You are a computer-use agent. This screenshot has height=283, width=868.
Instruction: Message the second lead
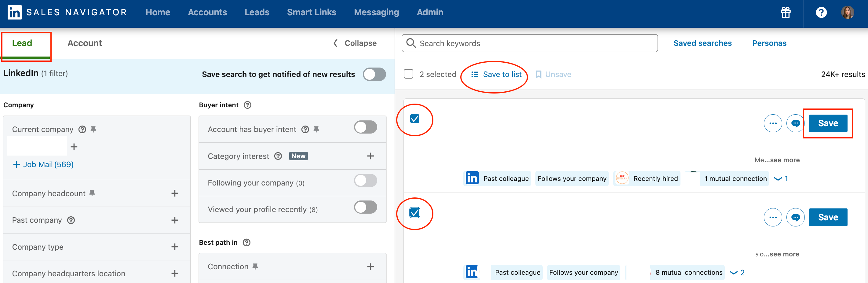(x=795, y=217)
